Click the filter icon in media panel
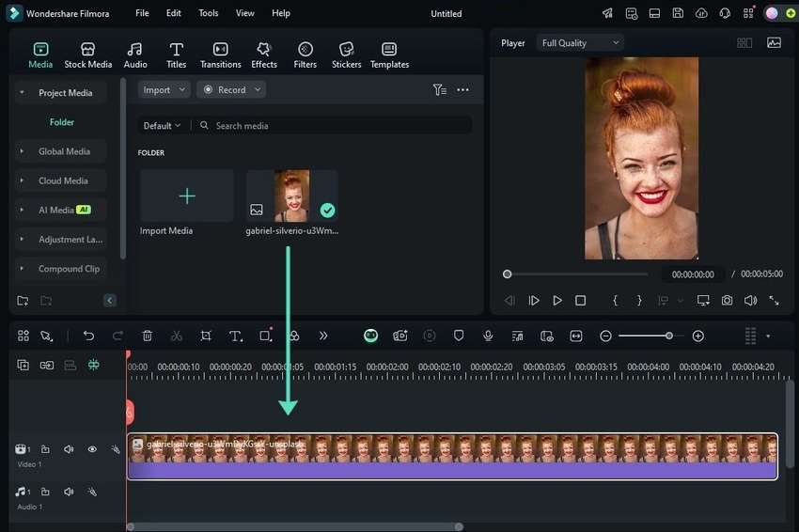This screenshot has width=799, height=532. (439, 90)
